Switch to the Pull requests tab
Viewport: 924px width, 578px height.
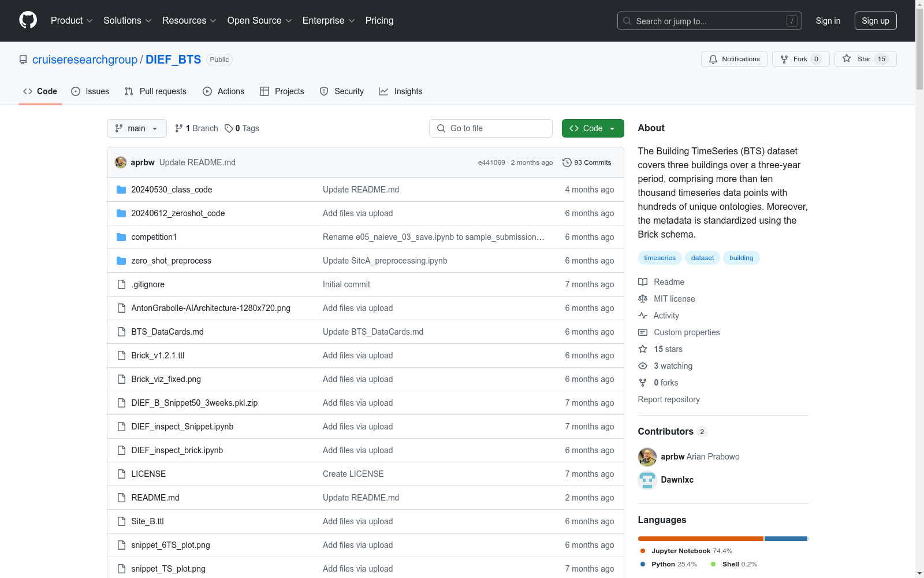coord(155,91)
